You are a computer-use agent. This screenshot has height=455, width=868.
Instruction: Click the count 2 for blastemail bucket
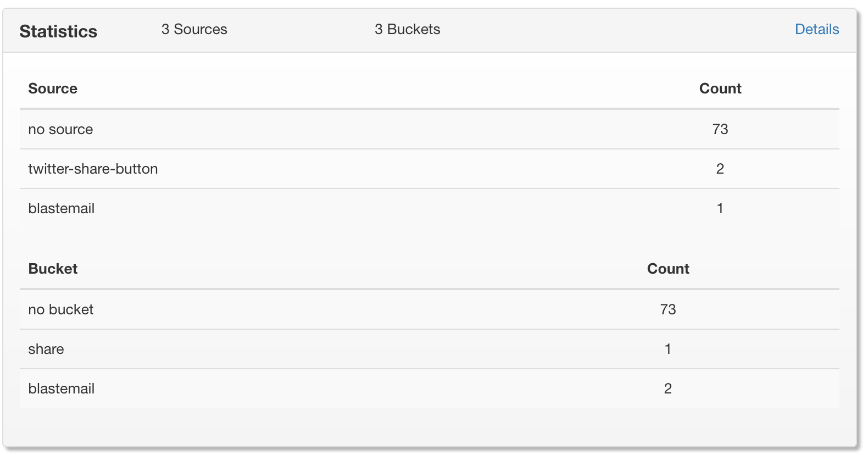point(668,389)
